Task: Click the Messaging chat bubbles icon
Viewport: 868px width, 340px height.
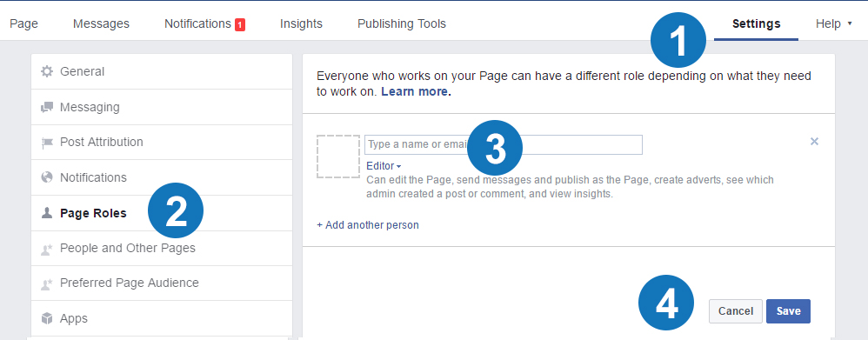Action: click(47, 107)
